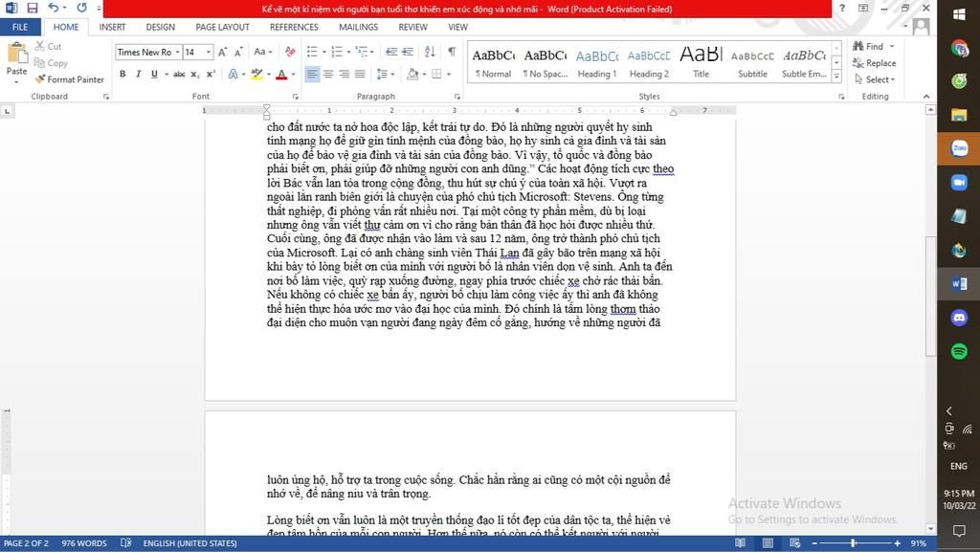Open the Replace dialog
The image size is (980, 552).
tap(874, 63)
